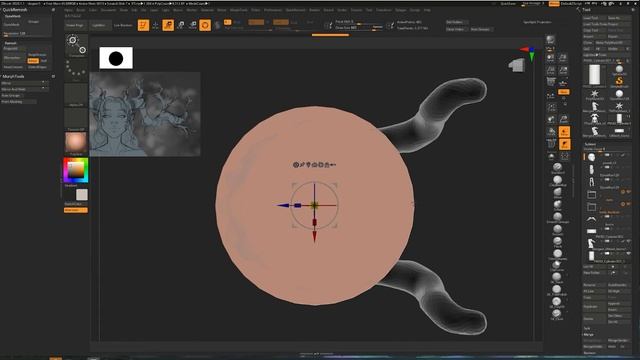This screenshot has height=360, width=640.
Task: Click the right shelf Move view icon
Action: (x=551, y=120)
